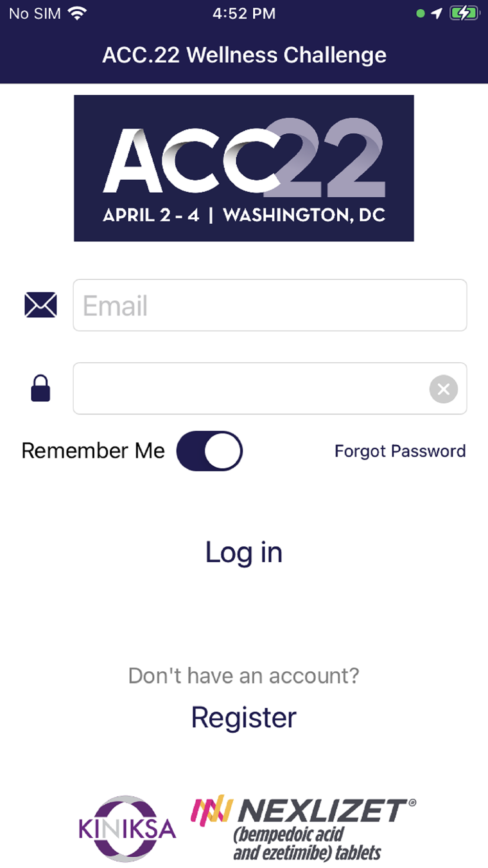Tap the No SIM carrier label
Screen dimensions: 488x868
[35, 13]
